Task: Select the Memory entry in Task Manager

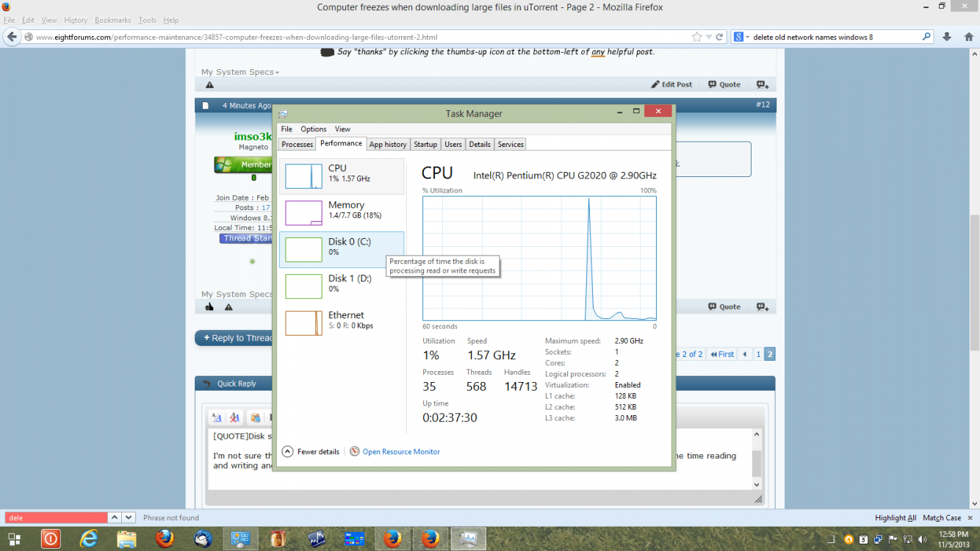Action: coord(342,213)
